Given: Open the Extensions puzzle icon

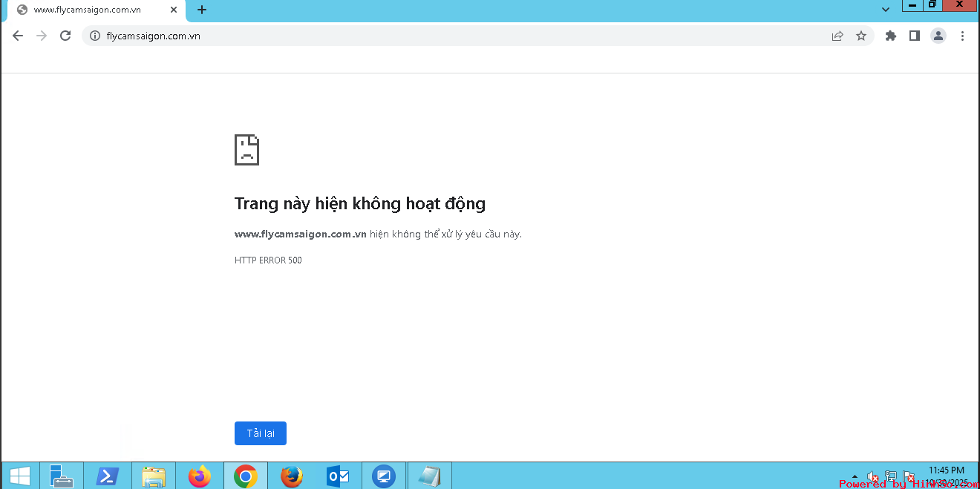Looking at the screenshot, I should coord(891,36).
